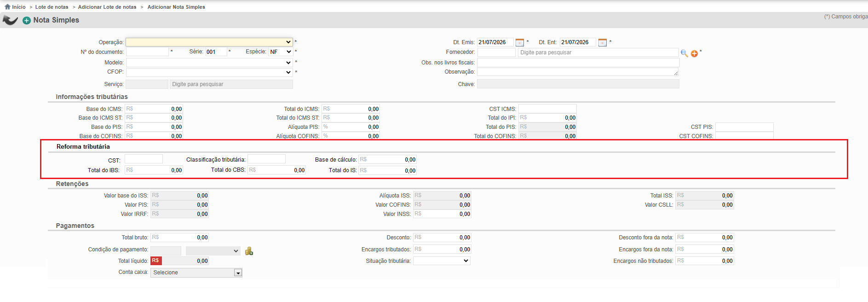
Task: Click the Observação text area
Action: 578,72
